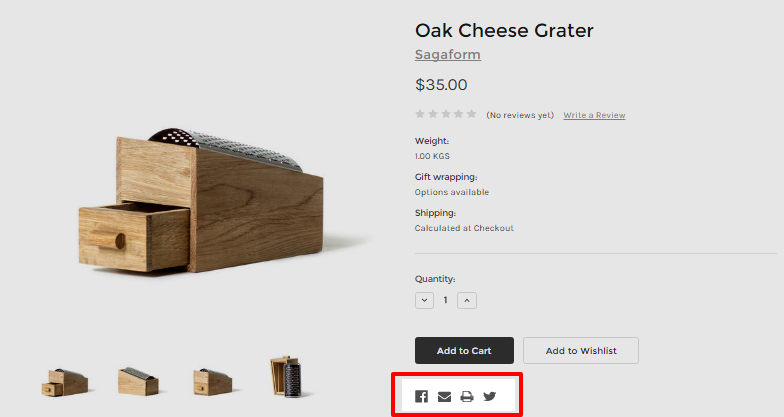Open the Sagaform brand link
Viewport: 784px width, 417px height.
point(447,55)
